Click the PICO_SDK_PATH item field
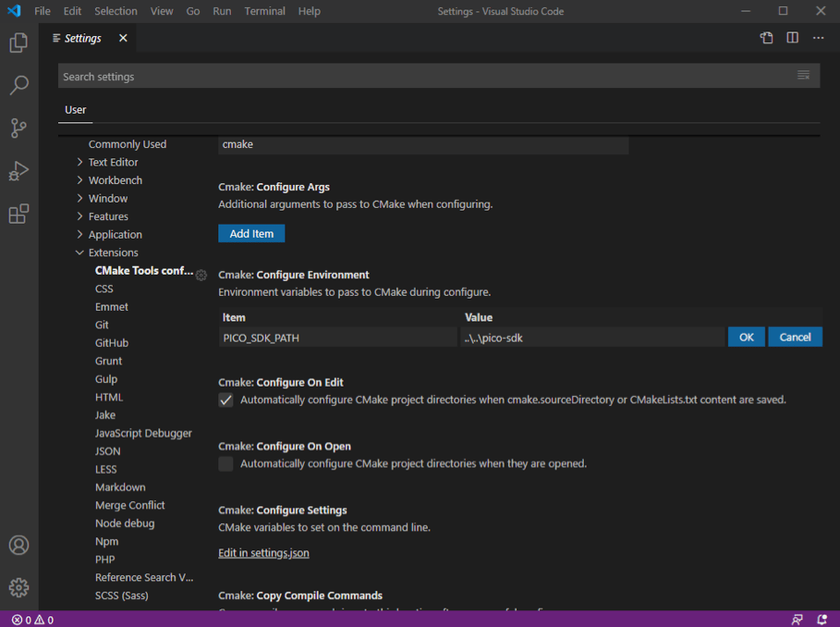 tap(337, 337)
